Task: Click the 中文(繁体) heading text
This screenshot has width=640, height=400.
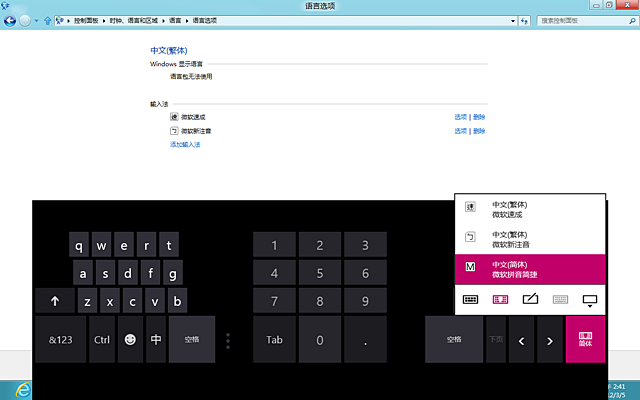Action: pos(169,51)
